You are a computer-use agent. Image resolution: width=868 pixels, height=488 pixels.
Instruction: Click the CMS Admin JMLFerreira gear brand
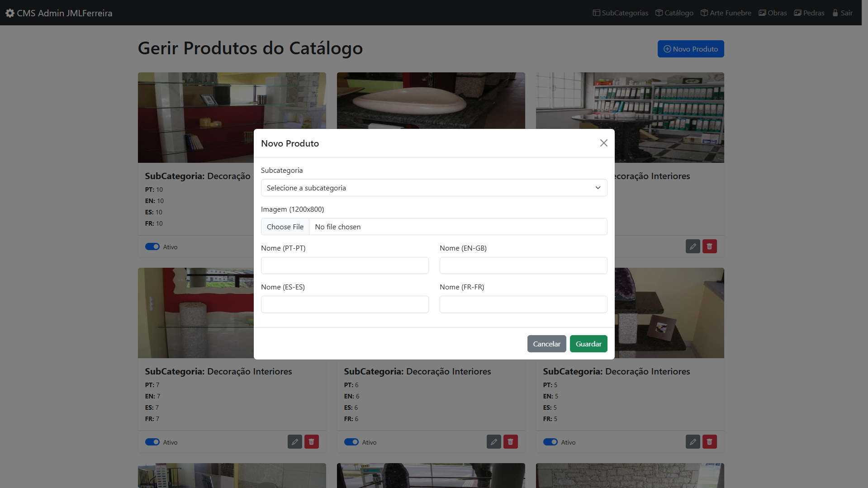[x=59, y=13]
